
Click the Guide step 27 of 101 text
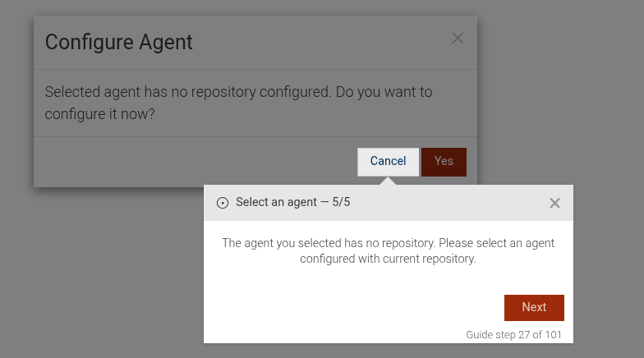(513, 334)
